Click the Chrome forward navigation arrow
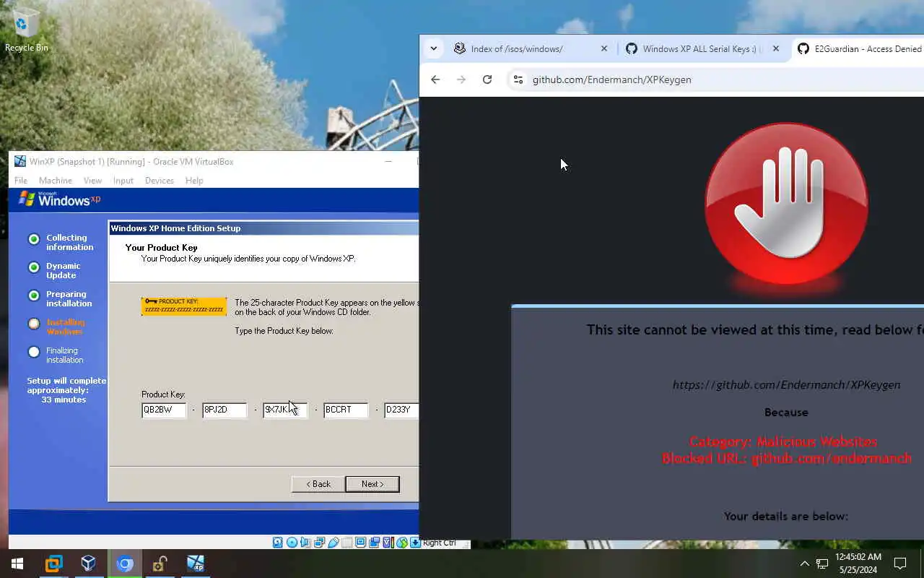The width and height of the screenshot is (924, 578). (x=461, y=79)
